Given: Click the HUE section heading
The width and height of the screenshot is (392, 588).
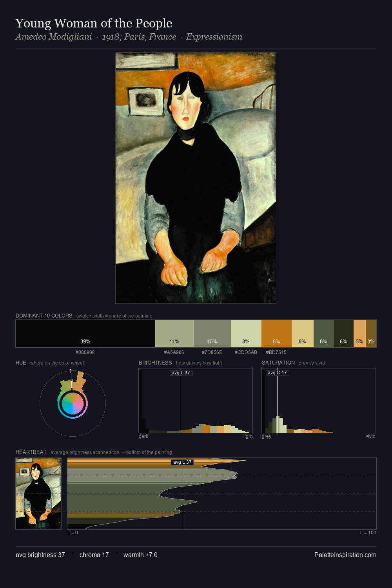Looking at the screenshot, I should coord(21,363).
